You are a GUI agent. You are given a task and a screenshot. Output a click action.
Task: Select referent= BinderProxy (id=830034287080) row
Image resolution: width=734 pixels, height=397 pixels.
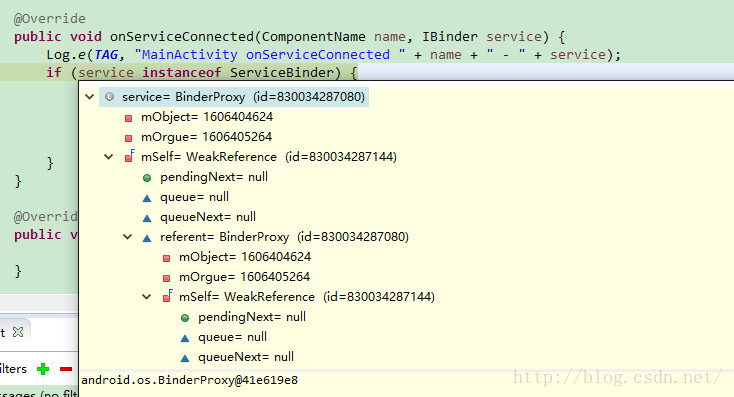coord(285,237)
